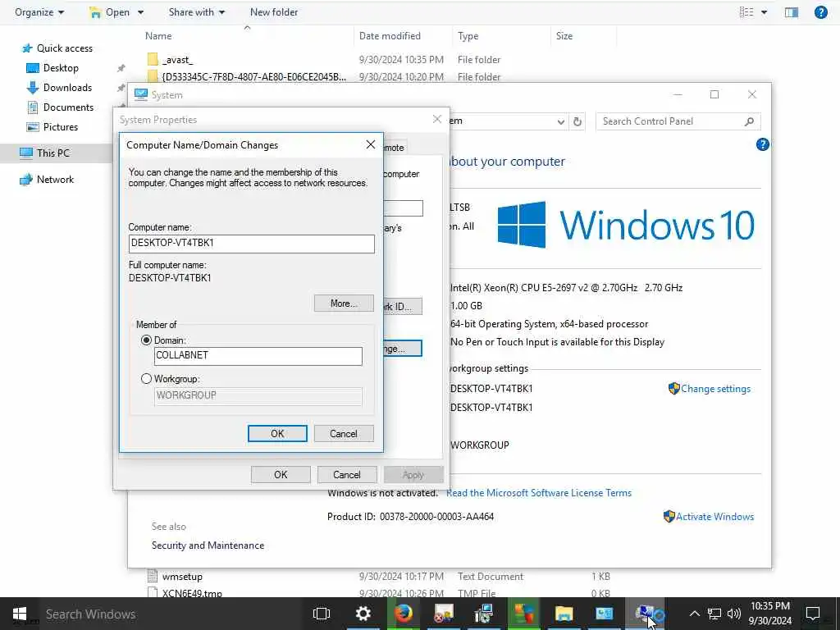Cancel the Computer Name/Domain Changes dialog

click(x=344, y=433)
